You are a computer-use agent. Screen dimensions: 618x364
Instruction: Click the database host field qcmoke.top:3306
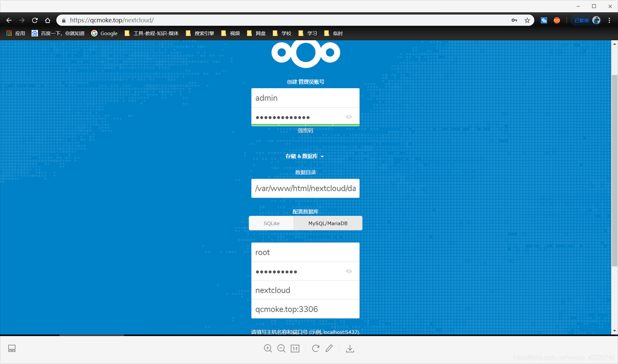coord(305,309)
